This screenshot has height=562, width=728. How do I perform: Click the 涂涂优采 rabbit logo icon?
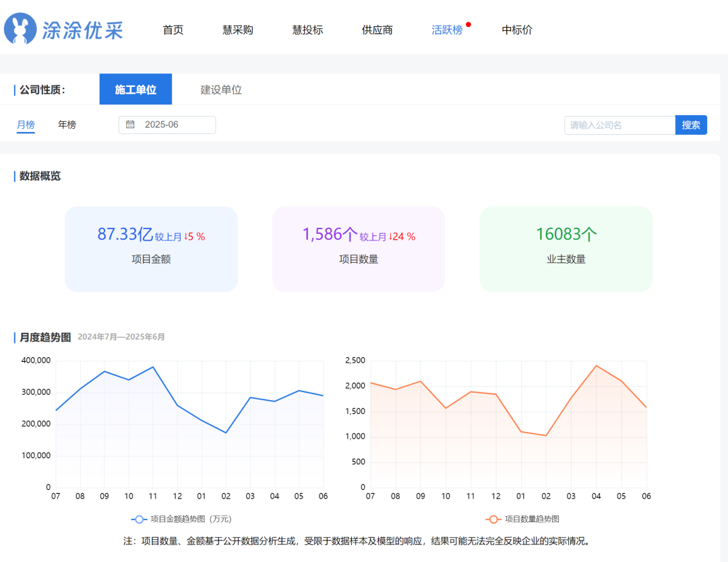20,29
